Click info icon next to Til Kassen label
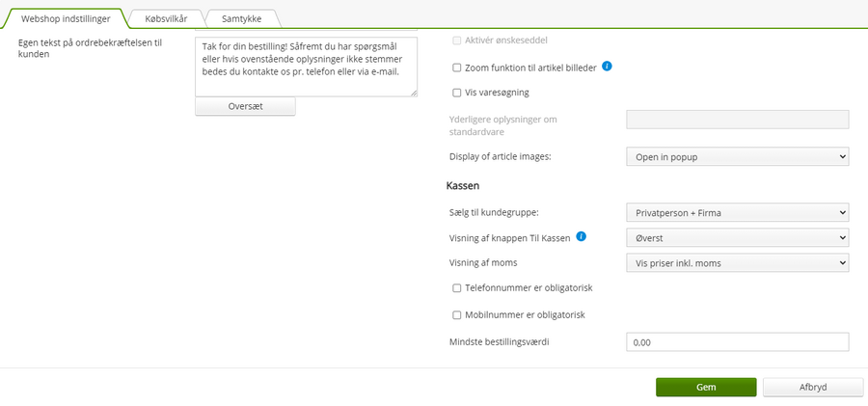 click(x=581, y=236)
